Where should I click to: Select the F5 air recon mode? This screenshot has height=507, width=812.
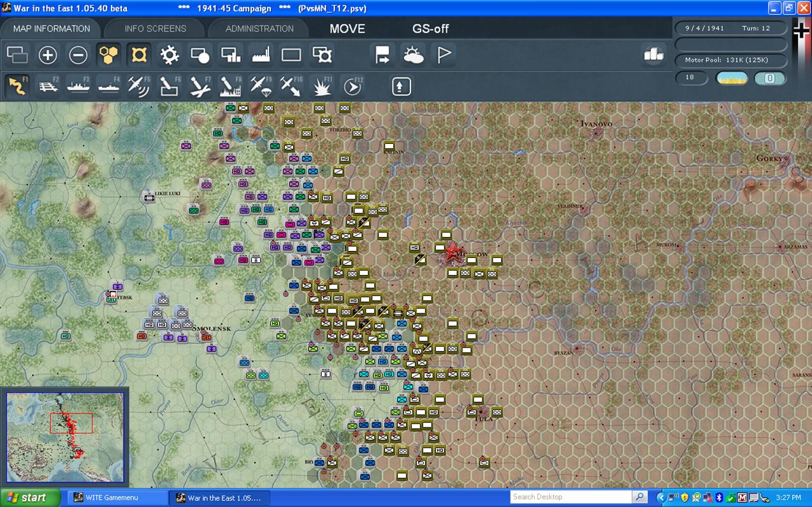click(139, 86)
